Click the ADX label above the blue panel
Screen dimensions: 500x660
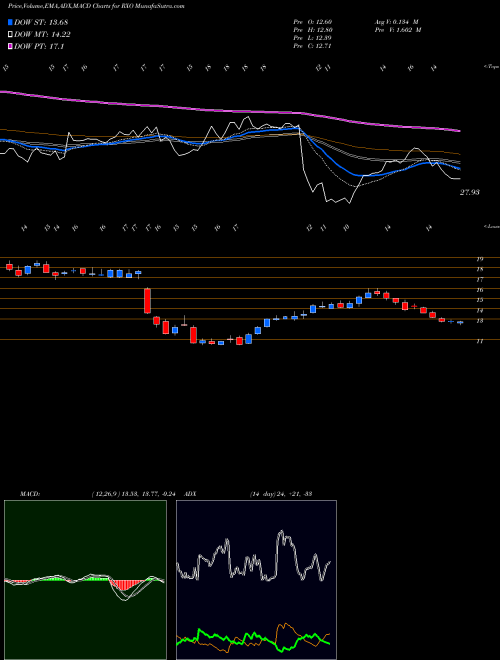pyautogui.click(x=191, y=494)
